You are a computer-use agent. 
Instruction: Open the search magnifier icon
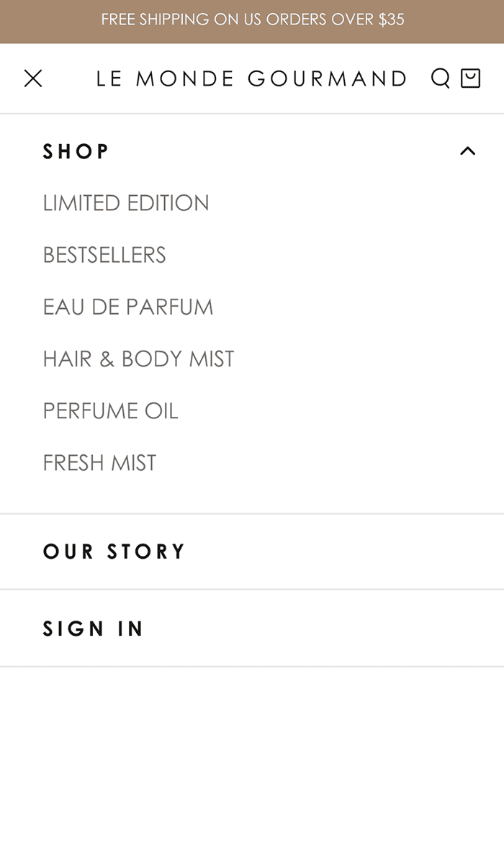pyautogui.click(x=440, y=78)
